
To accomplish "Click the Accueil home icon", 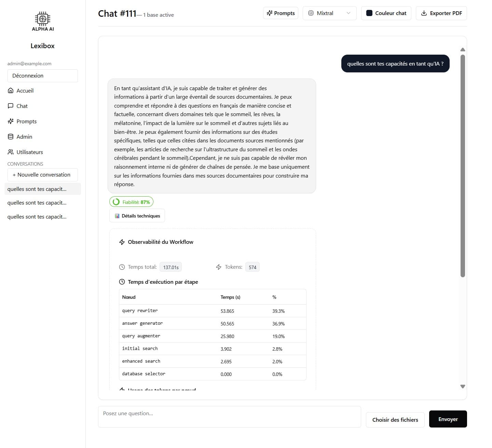I will coord(11,90).
